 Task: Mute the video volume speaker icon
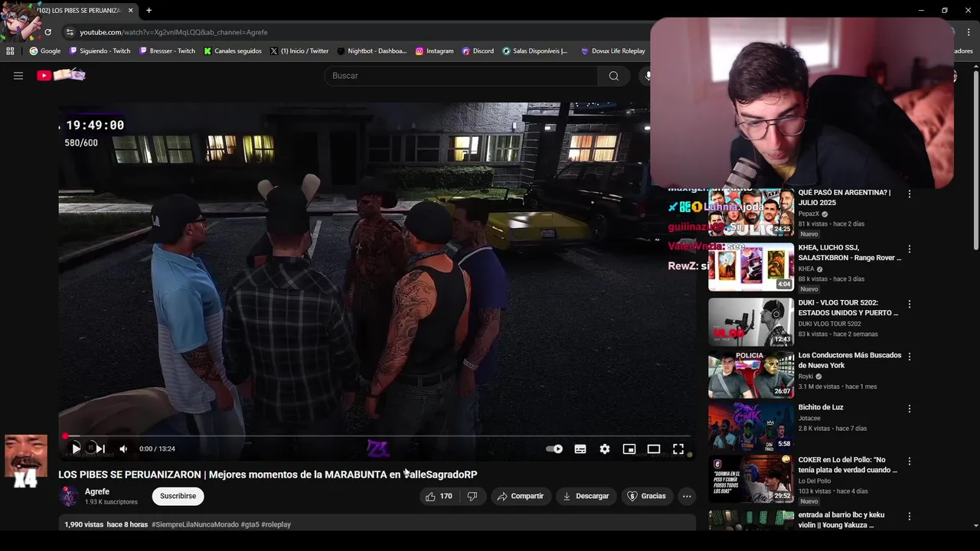click(x=123, y=448)
